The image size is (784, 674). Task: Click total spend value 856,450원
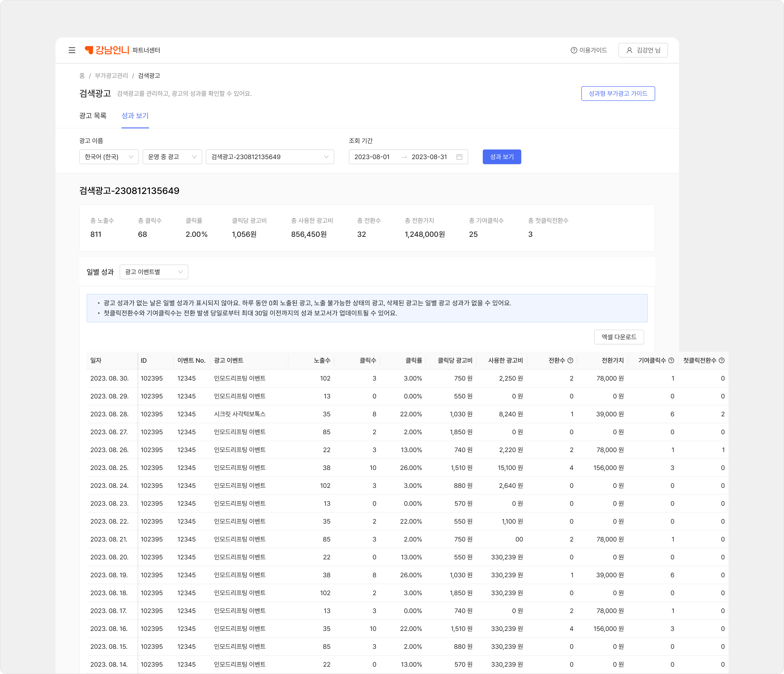(x=309, y=234)
